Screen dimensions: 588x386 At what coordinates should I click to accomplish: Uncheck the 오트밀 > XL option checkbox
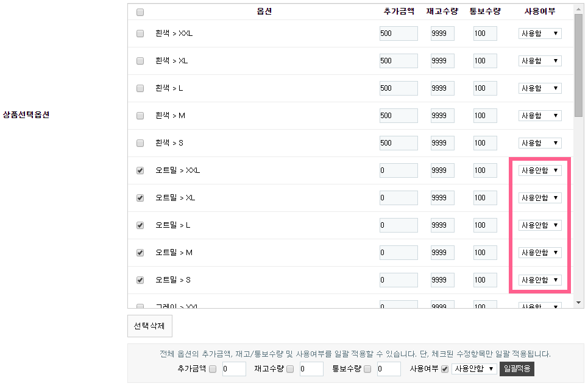click(x=140, y=198)
